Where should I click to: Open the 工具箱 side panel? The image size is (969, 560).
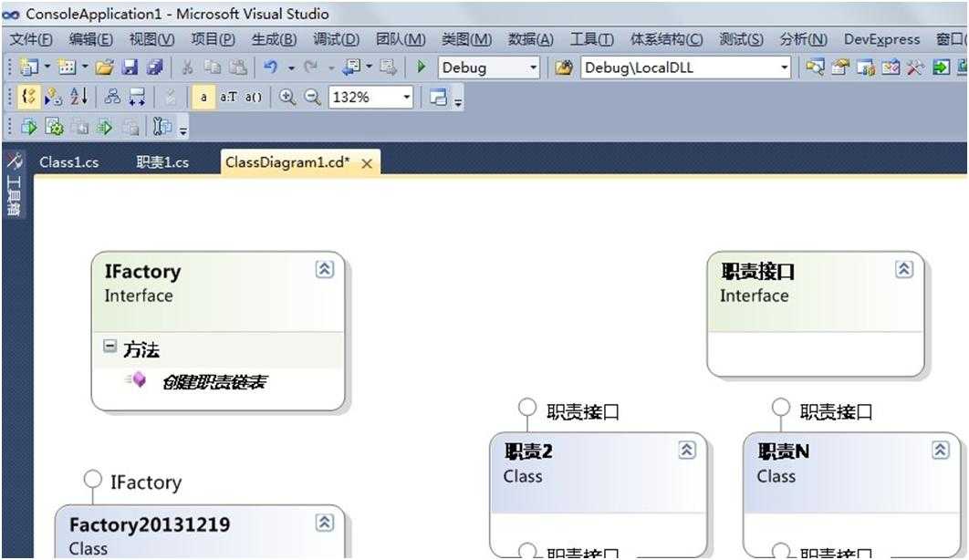[x=15, y=185]
